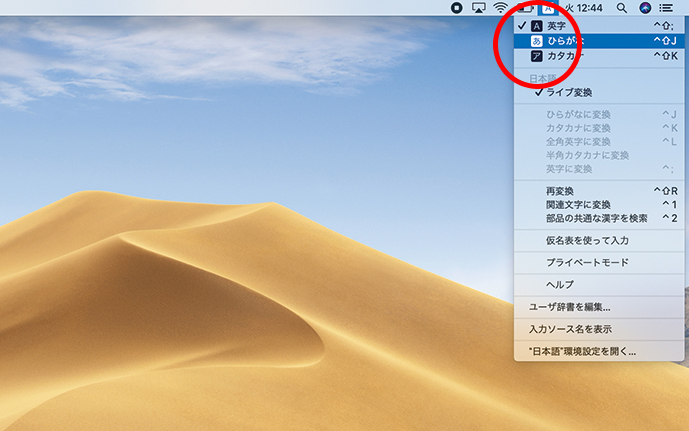Click the AirPlay display icon
689x431 pixels.
(478, 7)
